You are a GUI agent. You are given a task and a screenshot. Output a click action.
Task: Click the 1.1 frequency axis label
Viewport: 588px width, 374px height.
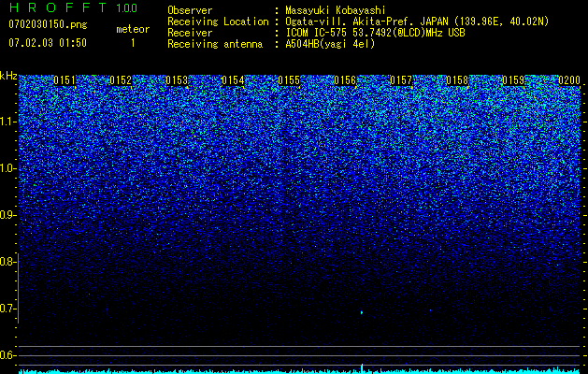pos(7,122)
